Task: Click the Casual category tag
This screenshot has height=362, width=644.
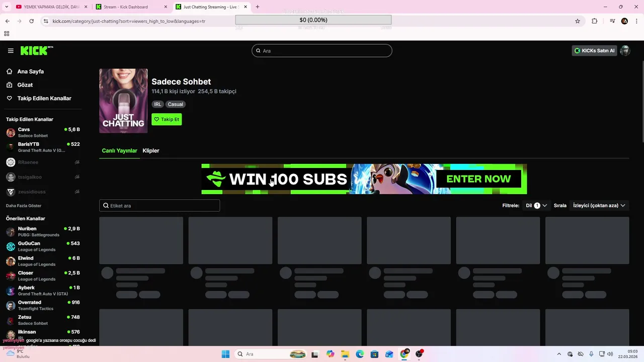Action: [176, 105]
